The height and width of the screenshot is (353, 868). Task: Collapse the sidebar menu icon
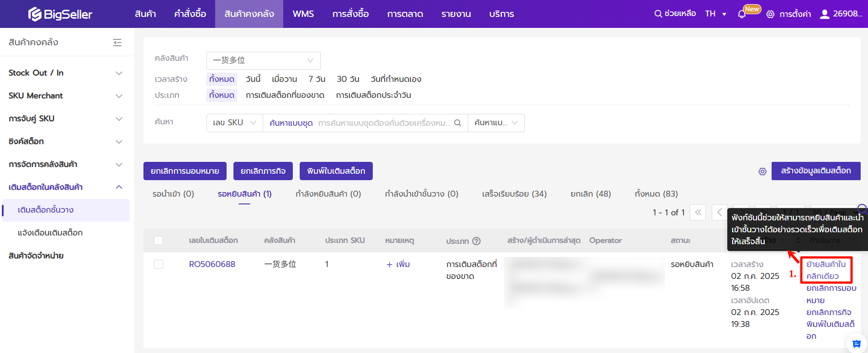(x=117, y=43)
